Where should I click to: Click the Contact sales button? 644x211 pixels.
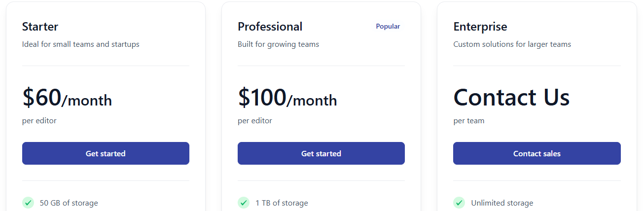(537, 153)
